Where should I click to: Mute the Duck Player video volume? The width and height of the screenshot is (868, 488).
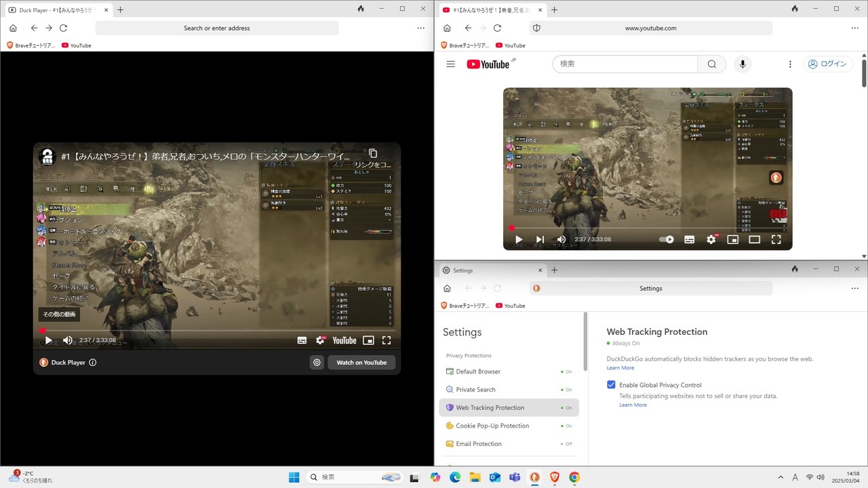click(68, 340)
